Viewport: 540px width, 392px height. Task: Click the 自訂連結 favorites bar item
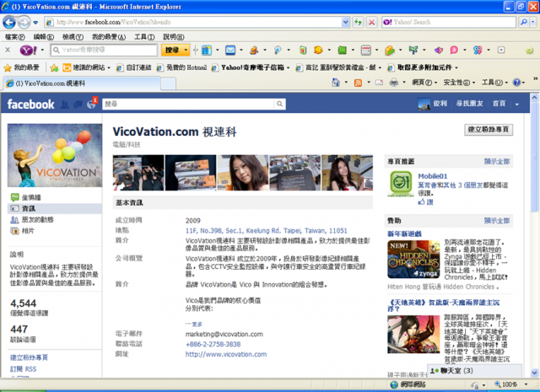tap(134, 67)
